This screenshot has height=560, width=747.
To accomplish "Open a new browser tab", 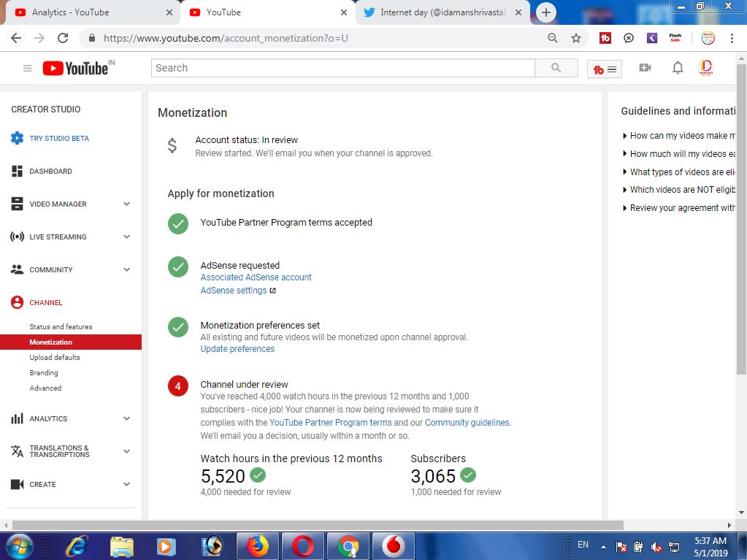I will point(546,12).
